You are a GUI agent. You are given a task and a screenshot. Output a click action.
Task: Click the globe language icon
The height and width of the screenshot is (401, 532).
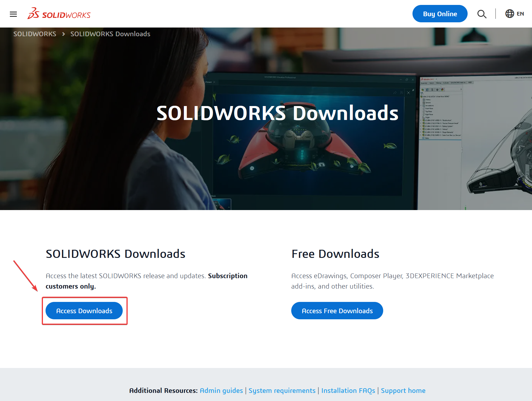(510, 14)
